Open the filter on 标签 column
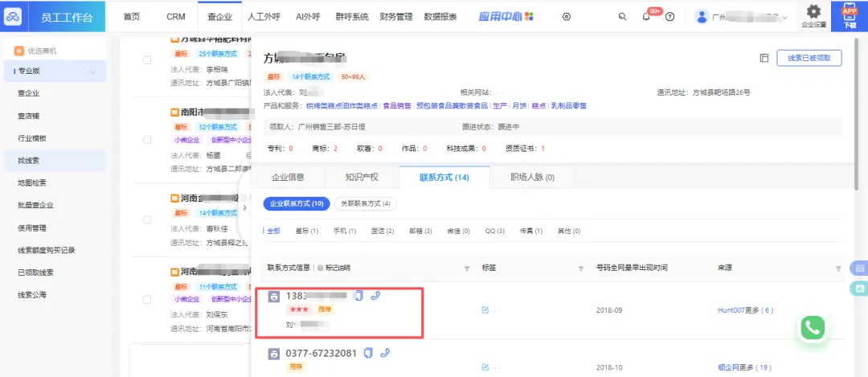868x377 pixels. [x=581, y=268]
